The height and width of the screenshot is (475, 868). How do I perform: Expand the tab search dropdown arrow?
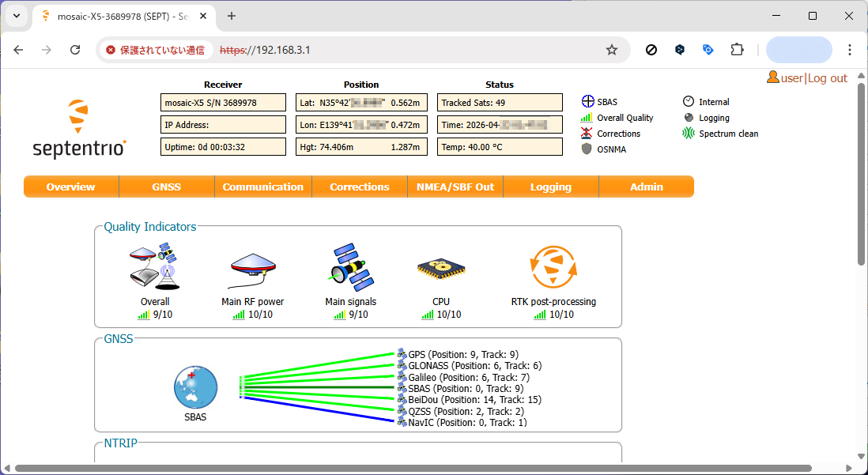coord(17,16)
